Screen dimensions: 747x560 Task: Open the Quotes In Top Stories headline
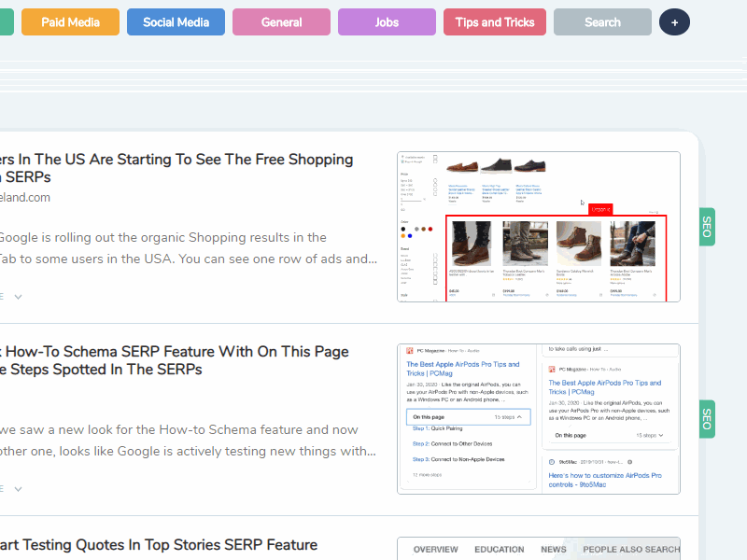159,544
